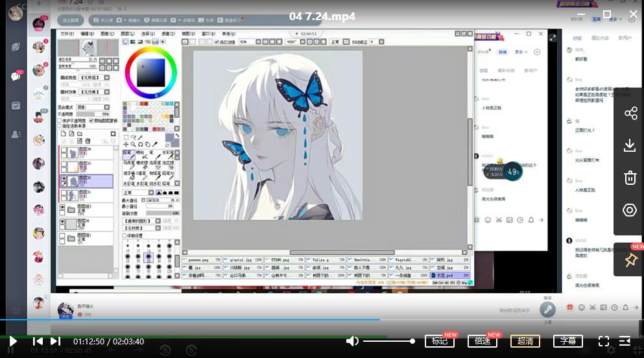This screenshot has height=358, width=644.
Task: Skip to the next video
Action: pyautogui.click(x=55, y=341)
